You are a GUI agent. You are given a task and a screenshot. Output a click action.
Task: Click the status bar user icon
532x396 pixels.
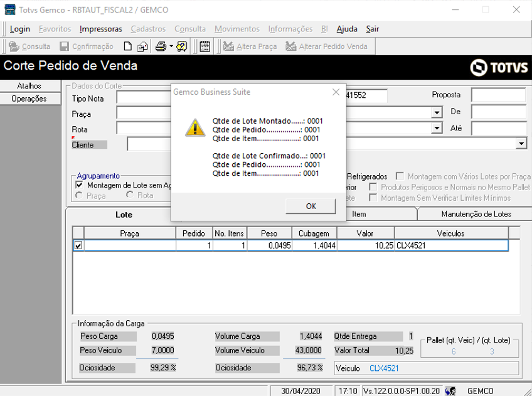click(450, 391)
